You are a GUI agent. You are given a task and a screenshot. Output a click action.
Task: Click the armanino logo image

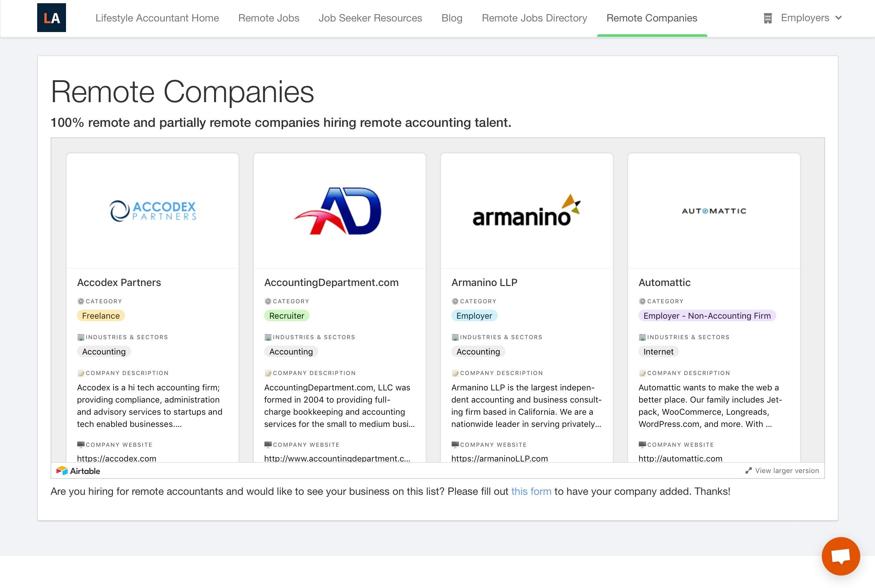click(x=526, y=211)
